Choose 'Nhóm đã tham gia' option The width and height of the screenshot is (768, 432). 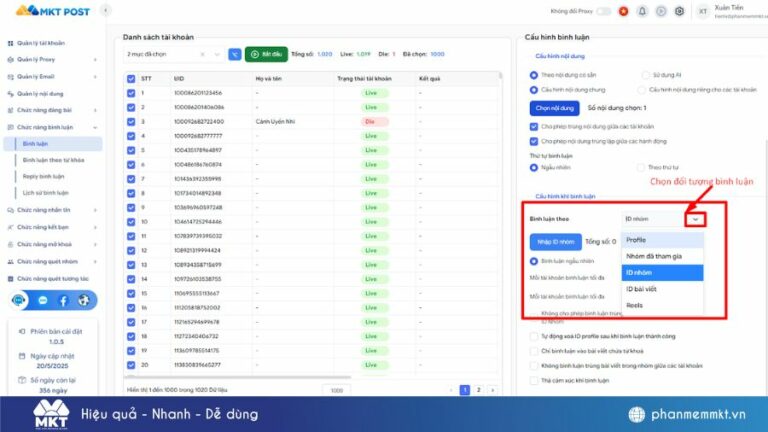662,256
